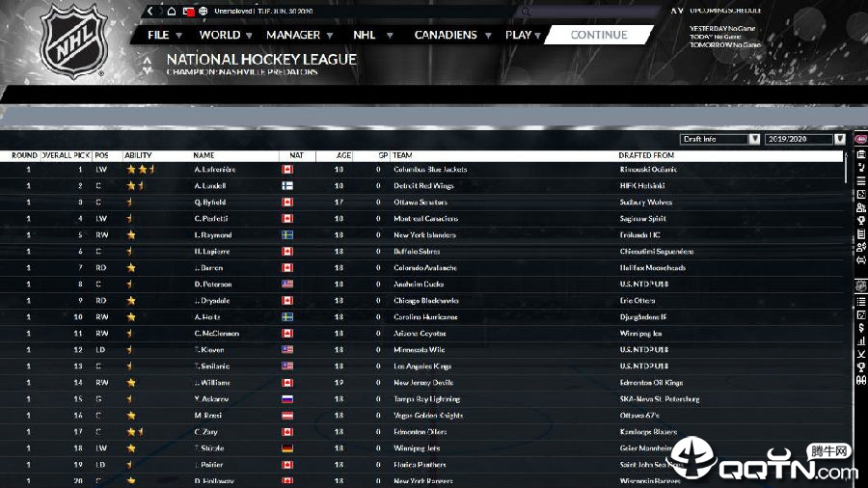Open the home screen icon
This screenshot has height=488, width=868.
pyautogui.click(x=172, y=11)
